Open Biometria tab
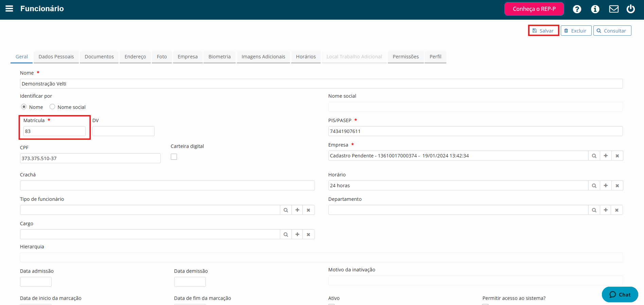 [219, 57]
